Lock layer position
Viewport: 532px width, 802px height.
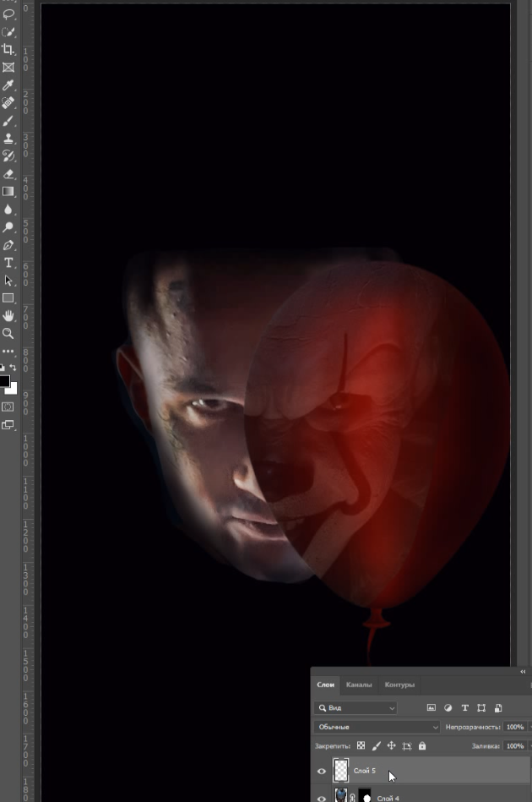point(392,745)
